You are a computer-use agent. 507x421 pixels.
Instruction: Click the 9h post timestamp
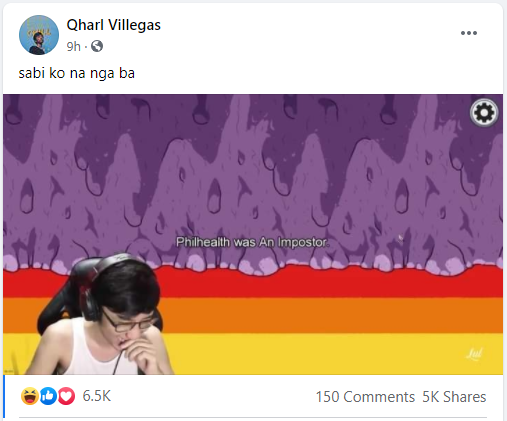(73, 46)
